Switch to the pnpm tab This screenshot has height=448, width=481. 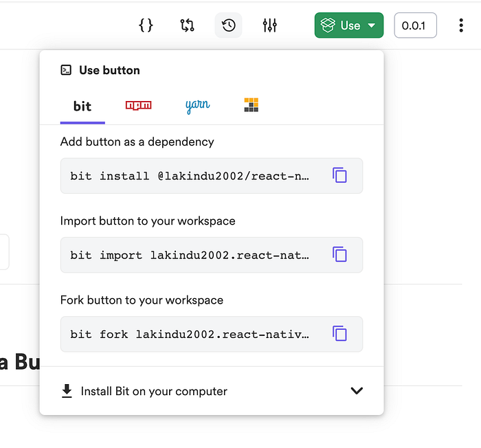pyautogui.click(x=251, y=105)
